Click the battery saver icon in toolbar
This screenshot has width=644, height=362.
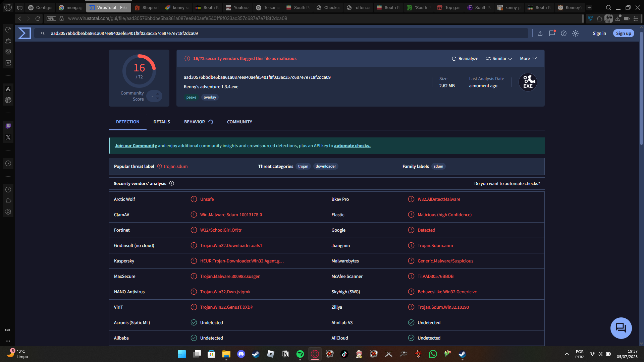point(627,18)
